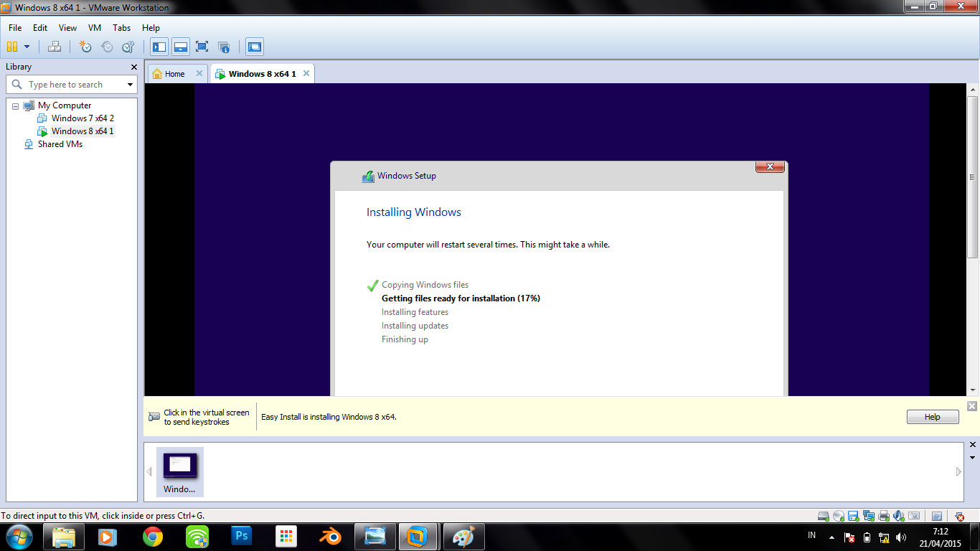This screenshot has height=551, width=980.
Task: Close the Home tab
Action: pos(199,73)
